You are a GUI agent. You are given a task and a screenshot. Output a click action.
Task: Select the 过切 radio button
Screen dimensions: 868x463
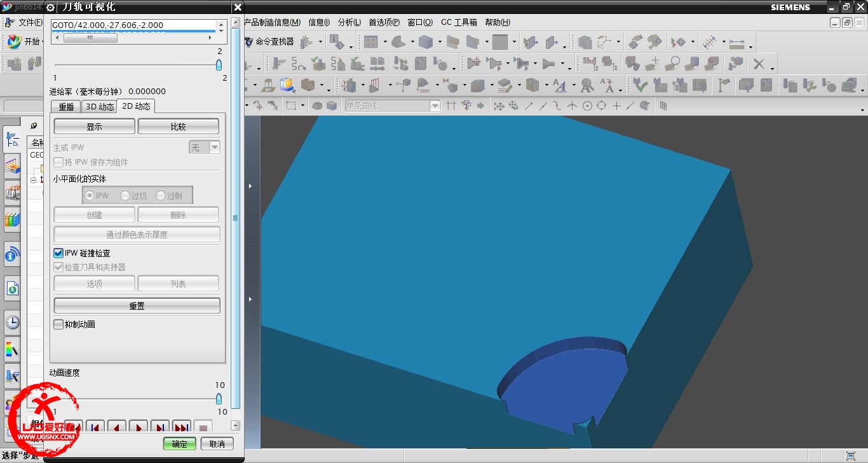(126, 196)
